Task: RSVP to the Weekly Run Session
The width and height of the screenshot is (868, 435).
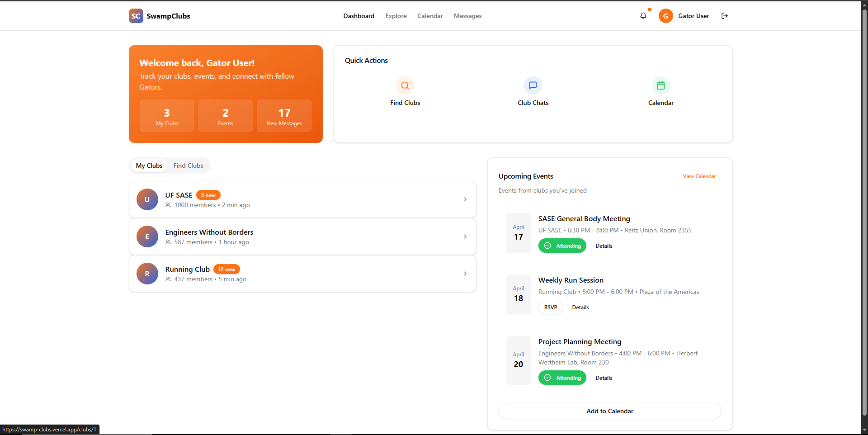Action: pyautogui.click(x=550, y=307)
